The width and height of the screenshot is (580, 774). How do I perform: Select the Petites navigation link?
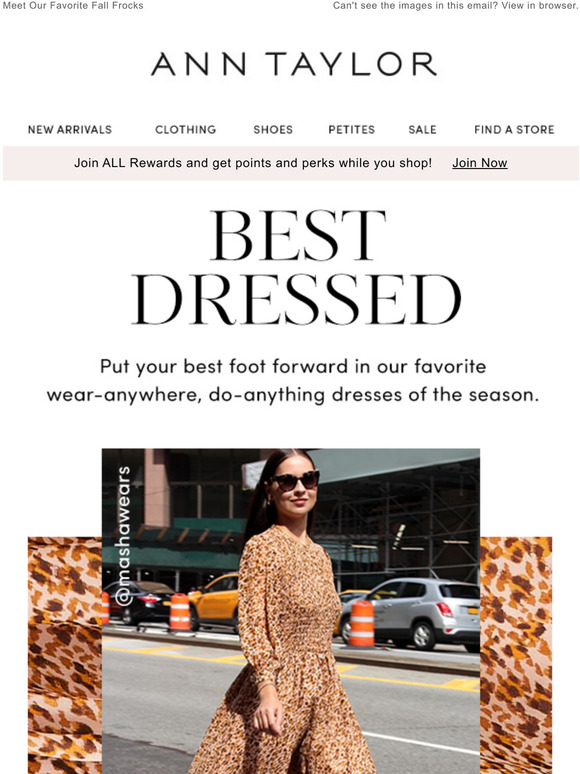point(351,129)
